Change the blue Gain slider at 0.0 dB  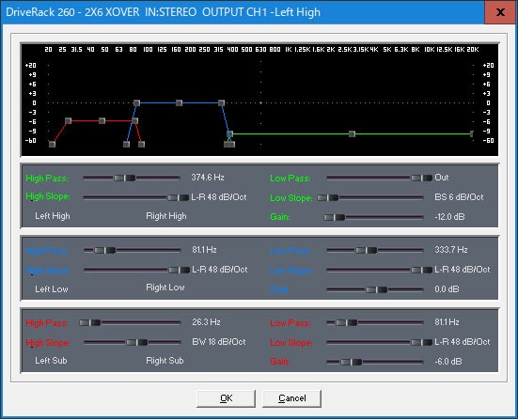coord(376,289)
